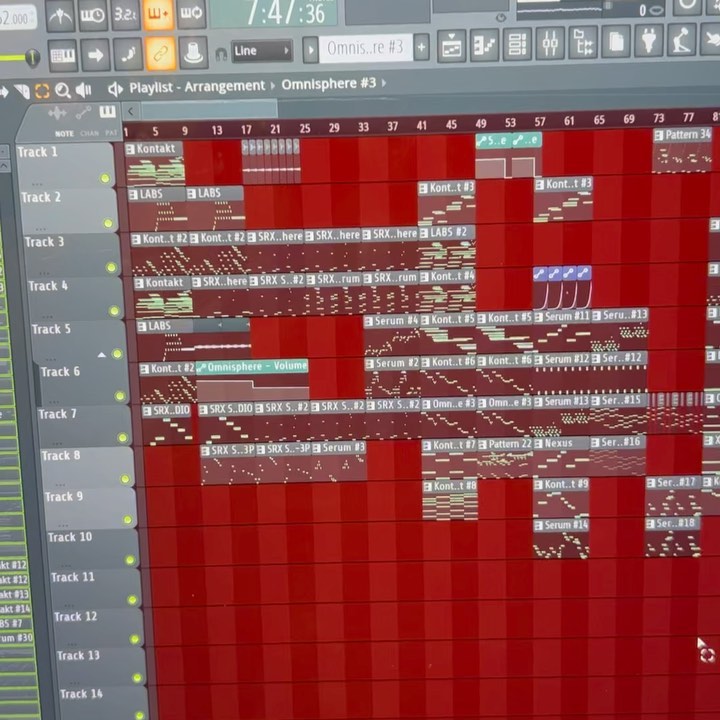Enable the 3.2.1 countdown before recording
This screenshot has height=720, width=720.
[125, 15]
